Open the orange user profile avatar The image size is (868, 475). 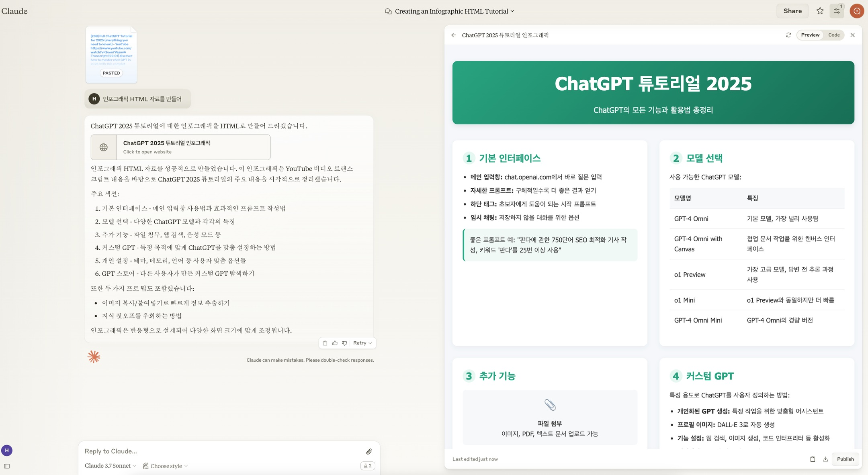tap(857, 11)
